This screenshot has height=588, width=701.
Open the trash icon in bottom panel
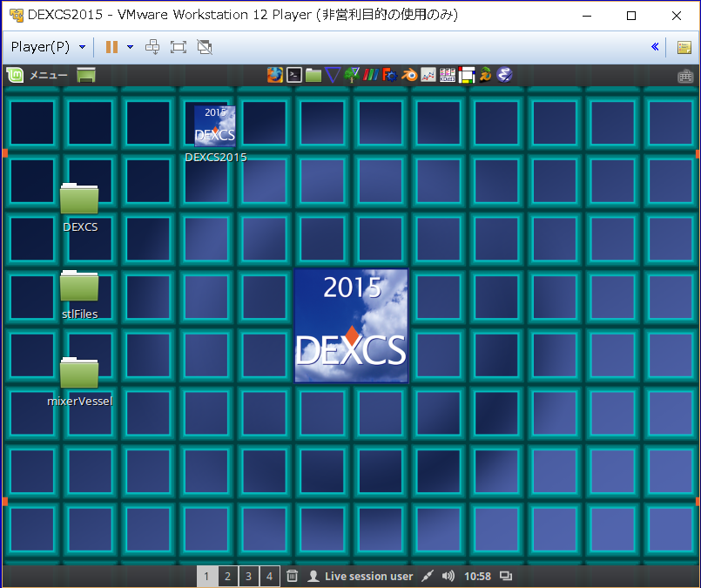point(292,576)
